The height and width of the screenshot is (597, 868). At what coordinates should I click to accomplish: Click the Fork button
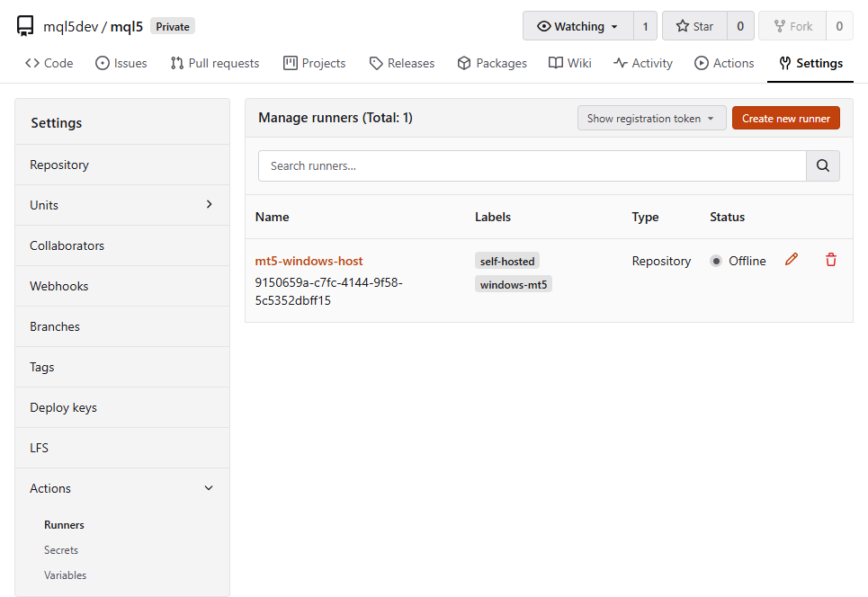(x=792, y=26)
